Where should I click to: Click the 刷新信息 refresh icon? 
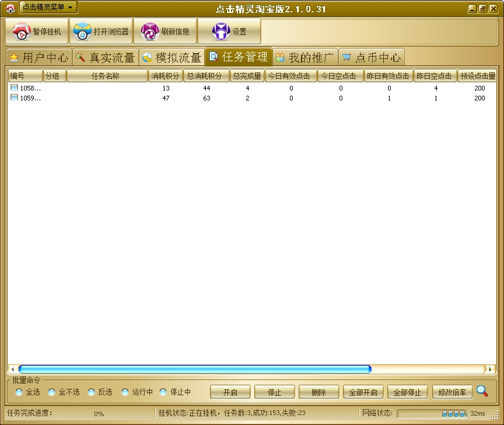(150, 31)
